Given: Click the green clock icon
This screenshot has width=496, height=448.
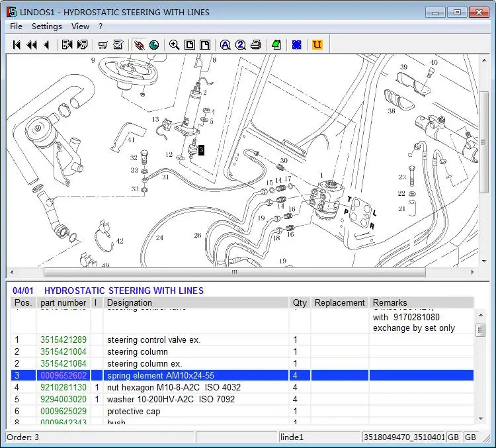Looking at the screenshot, I should [154, 45].
